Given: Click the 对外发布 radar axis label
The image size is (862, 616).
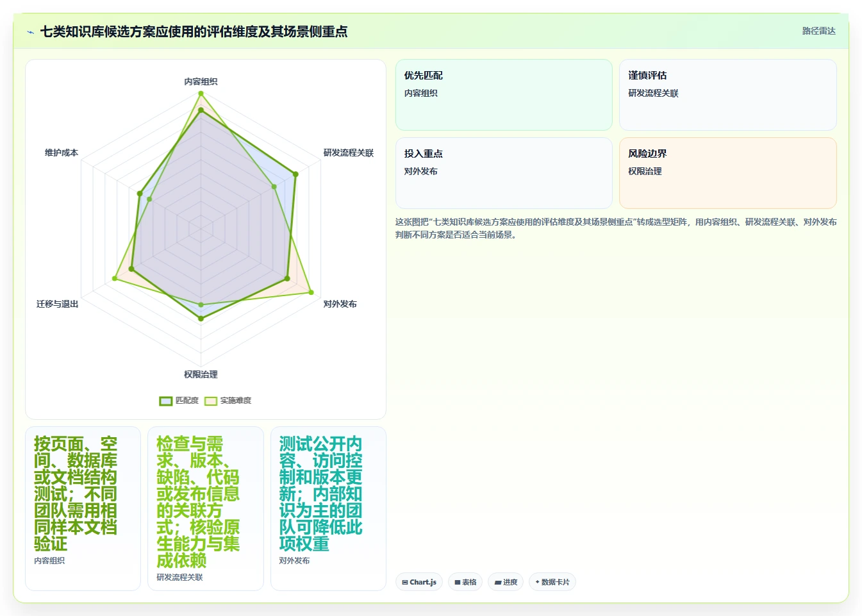Looking at the screenshot, I should [340, 304].
